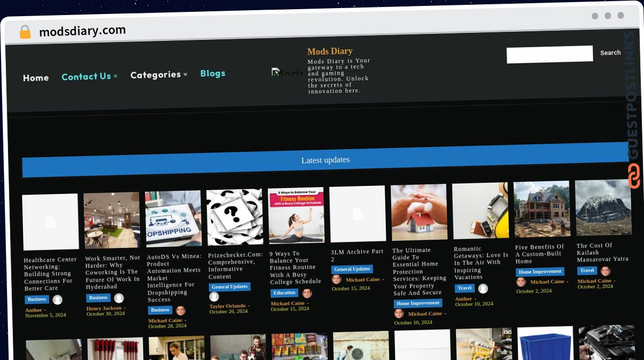Click author avatar under AutoDS Vs Minea article

tap(181, 310)
